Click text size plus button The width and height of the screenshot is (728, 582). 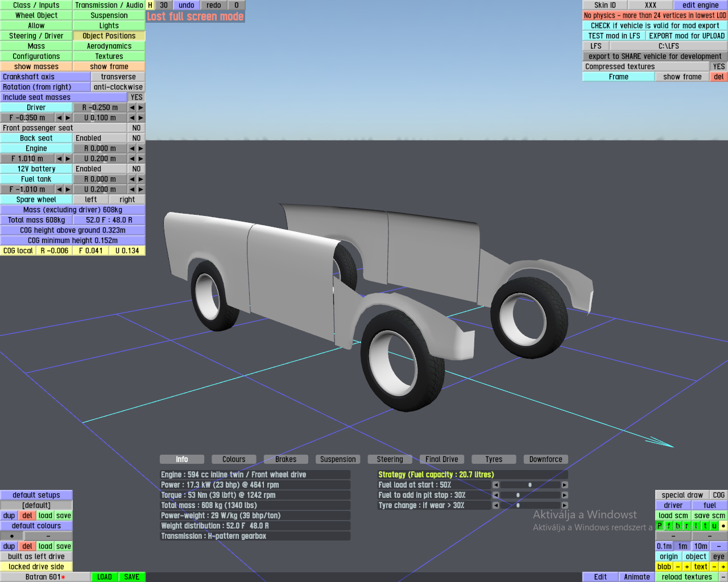(723, 567)
